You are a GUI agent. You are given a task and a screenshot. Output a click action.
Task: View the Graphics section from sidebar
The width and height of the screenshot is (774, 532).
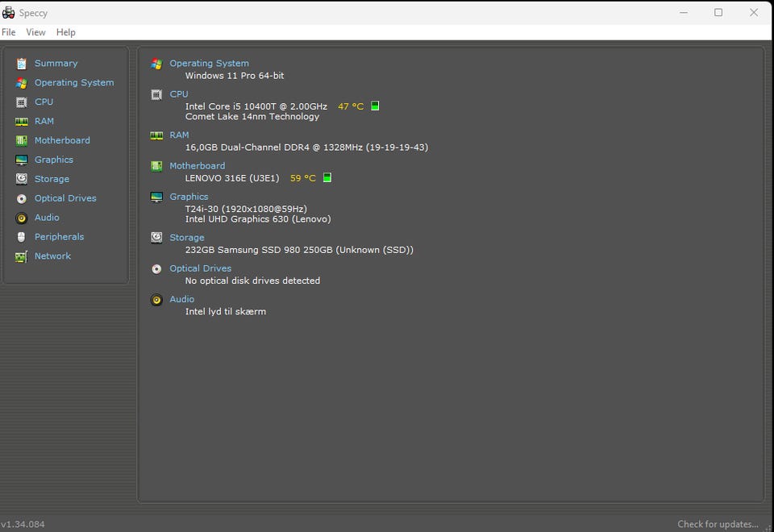[x=54, y=160]
